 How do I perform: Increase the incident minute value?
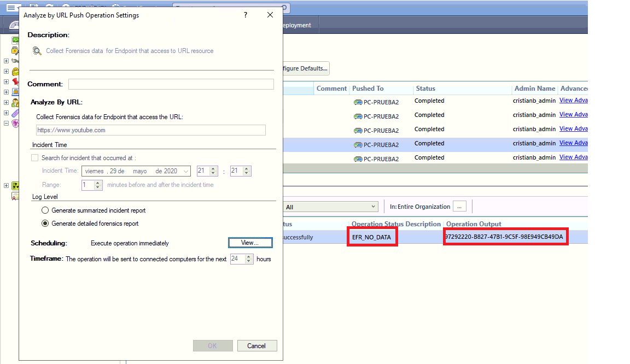pyautogui.click(x=247, y=169)
